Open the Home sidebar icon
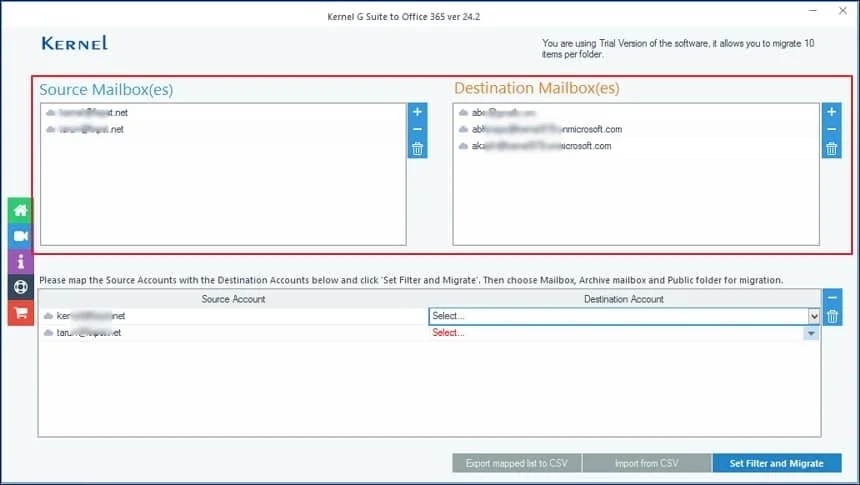 (20, 210)
